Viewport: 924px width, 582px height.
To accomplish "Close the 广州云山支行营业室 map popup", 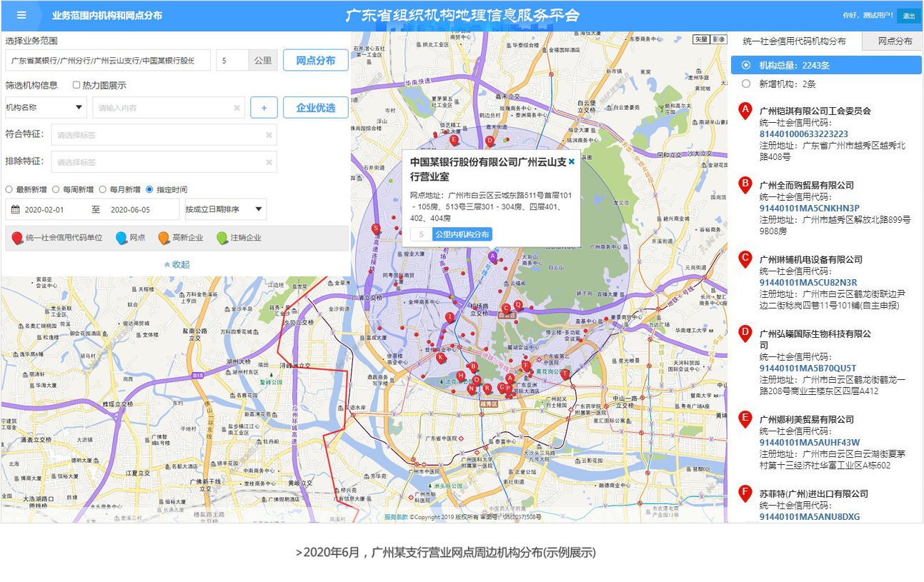I will click(x=572, y=161).
